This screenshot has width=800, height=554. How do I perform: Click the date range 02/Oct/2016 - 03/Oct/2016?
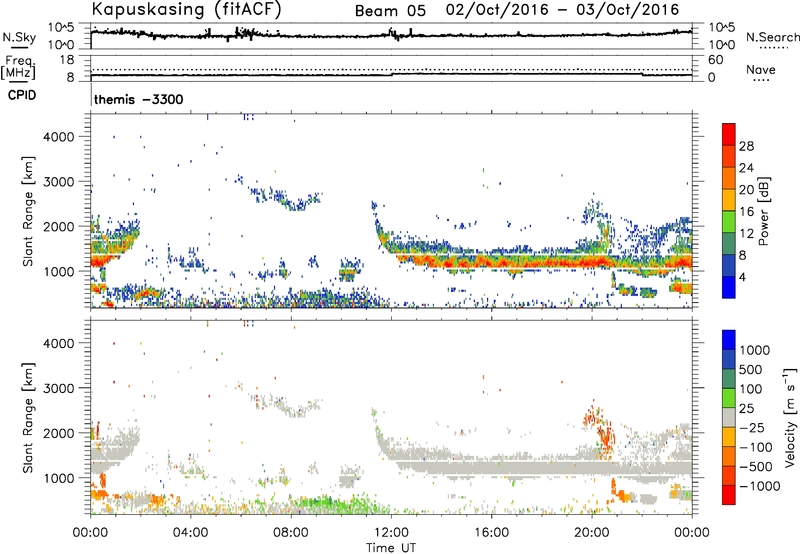point(562,10)
